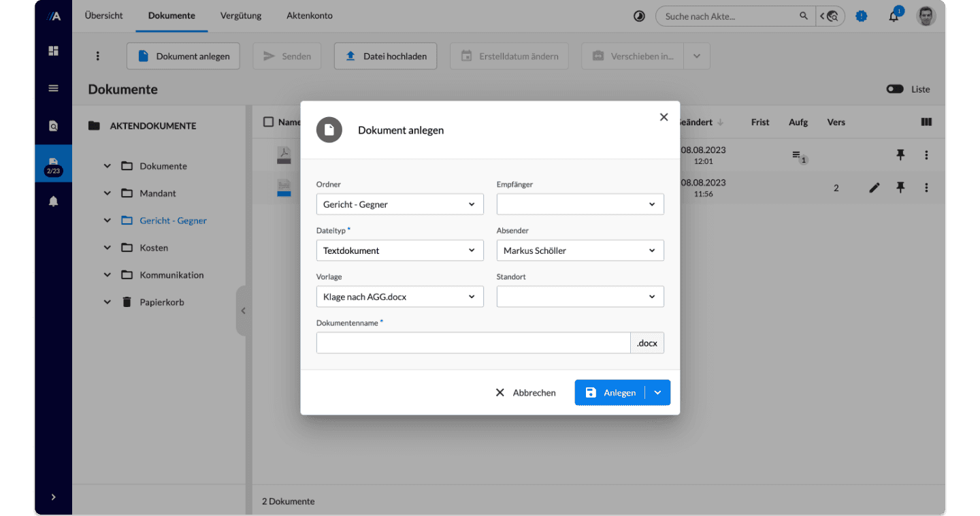This screenshot has height=516, width=980.
Task: Check the select-all checkbox in Name header
Action: point(268,122)
